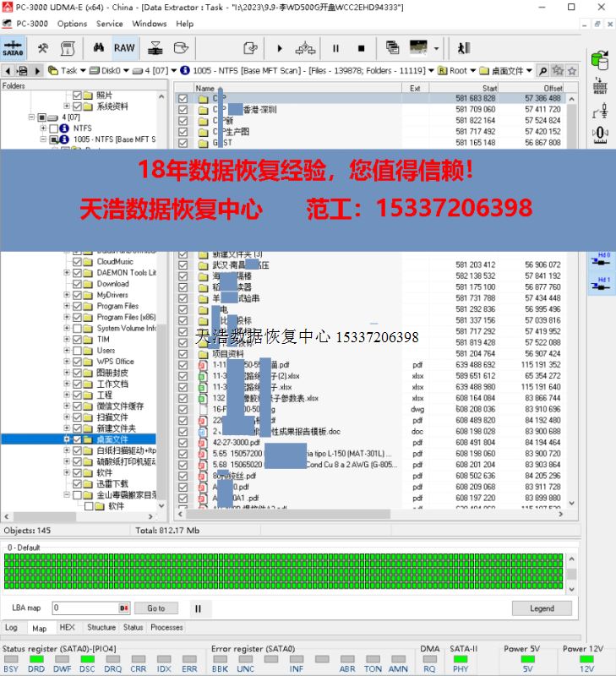Screen dimensions: 616x676
Task: Expand the DAEMON Tools Lite tree node
Action: pyautogui.click(x=67, y=272)
